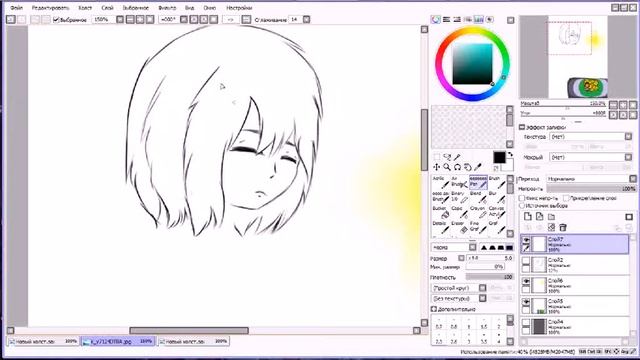640x360 pixels.
Task: Select the Eyedropper tool
Action: (478, 167)
